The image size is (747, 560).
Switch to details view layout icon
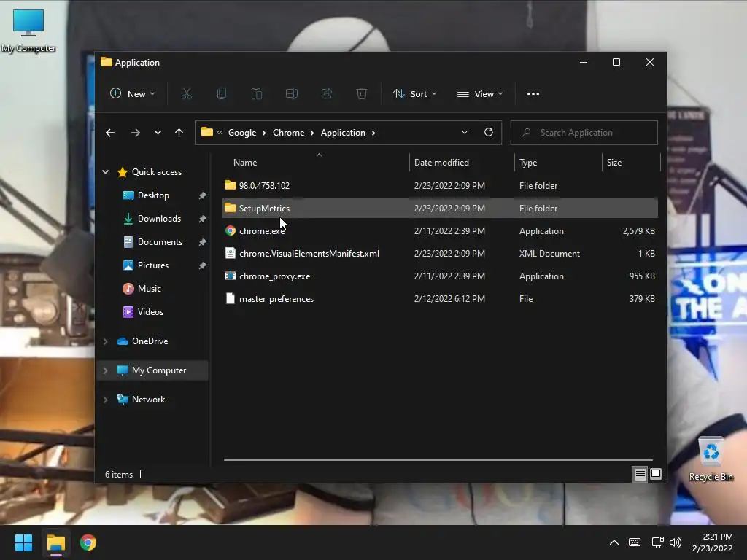tap(640, 474)
